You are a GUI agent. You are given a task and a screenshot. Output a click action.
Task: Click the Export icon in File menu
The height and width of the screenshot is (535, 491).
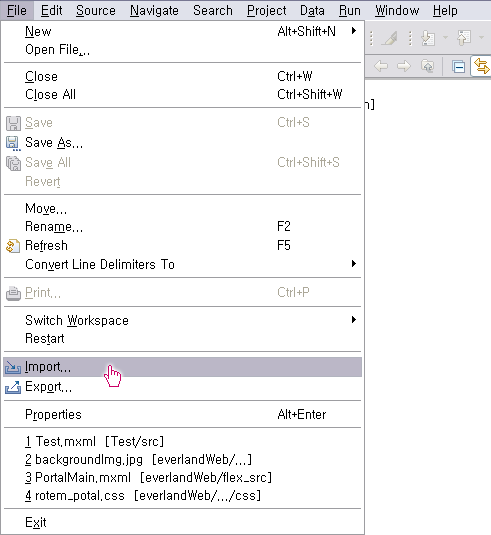(13, 387)
